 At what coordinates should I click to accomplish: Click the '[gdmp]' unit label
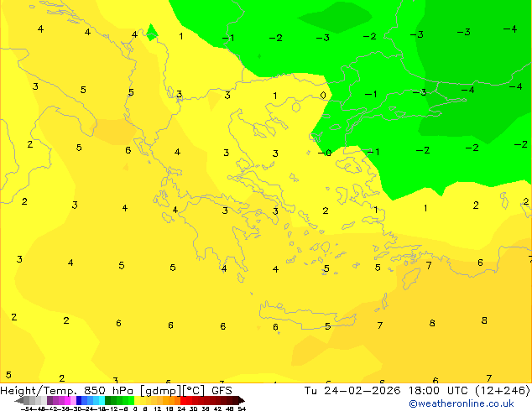pyautogui.click(x=161, y=391)
